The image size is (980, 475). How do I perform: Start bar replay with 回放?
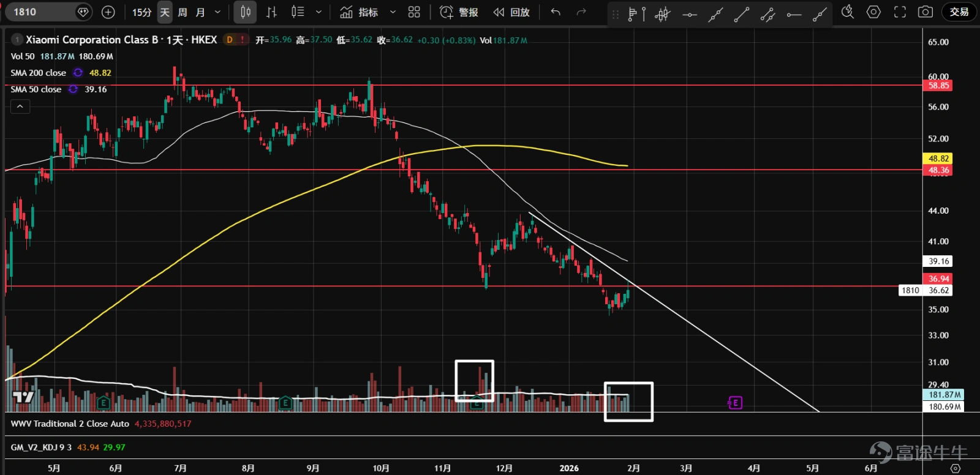511,12
